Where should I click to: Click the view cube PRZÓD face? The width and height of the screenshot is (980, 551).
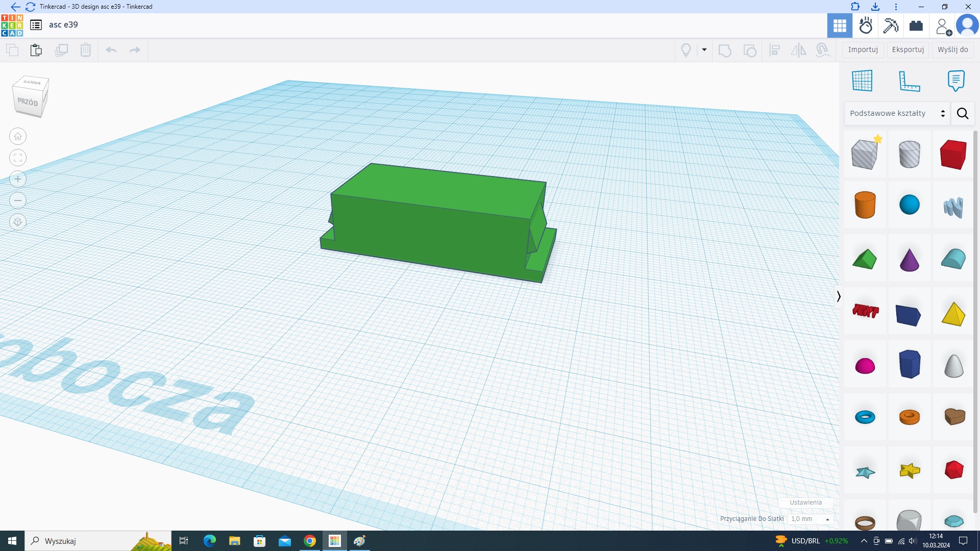tap(28, 102)
